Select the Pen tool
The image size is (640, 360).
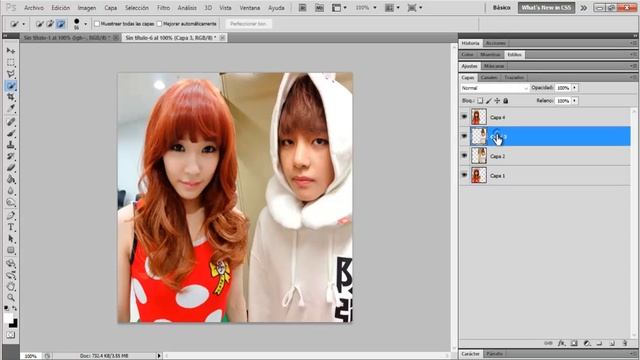(11, 216)
